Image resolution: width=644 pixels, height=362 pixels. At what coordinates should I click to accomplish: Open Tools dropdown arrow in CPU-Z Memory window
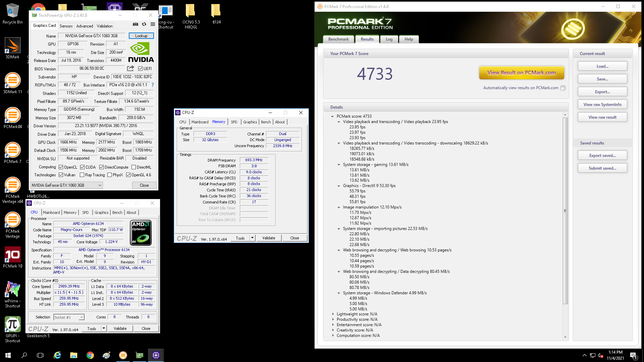coord(252,238)
